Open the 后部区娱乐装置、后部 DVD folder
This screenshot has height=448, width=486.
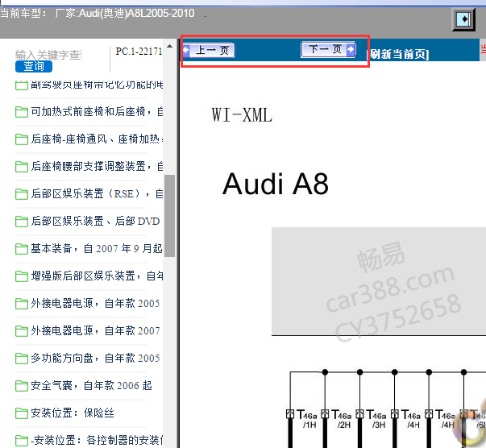[95, 222]
